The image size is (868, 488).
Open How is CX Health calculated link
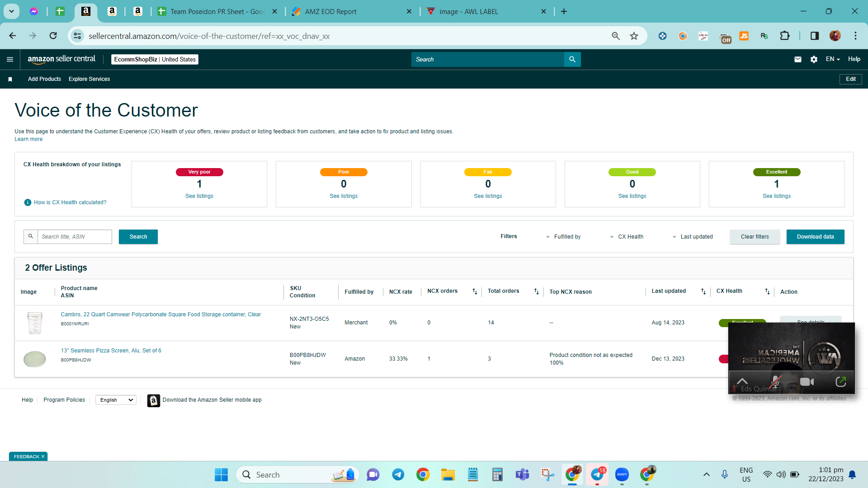pos(70,202)
